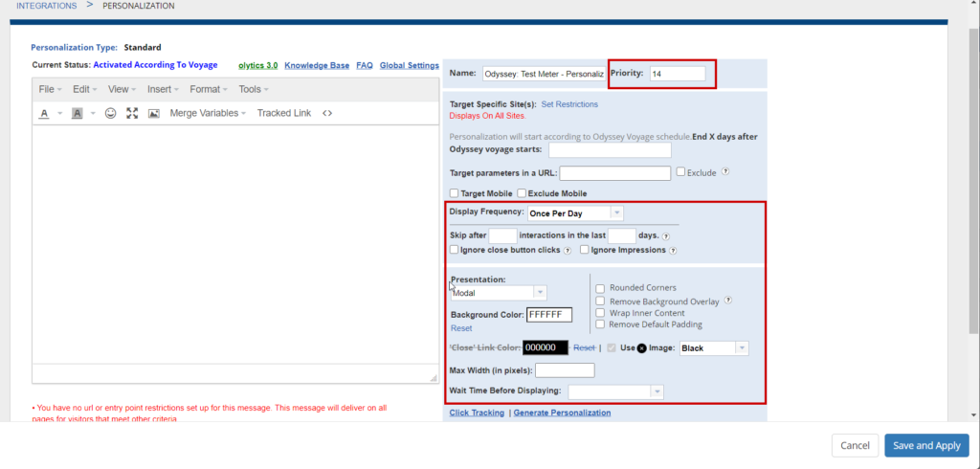
Task: Open the source code view icon
Action: click(x=327, y=113)
